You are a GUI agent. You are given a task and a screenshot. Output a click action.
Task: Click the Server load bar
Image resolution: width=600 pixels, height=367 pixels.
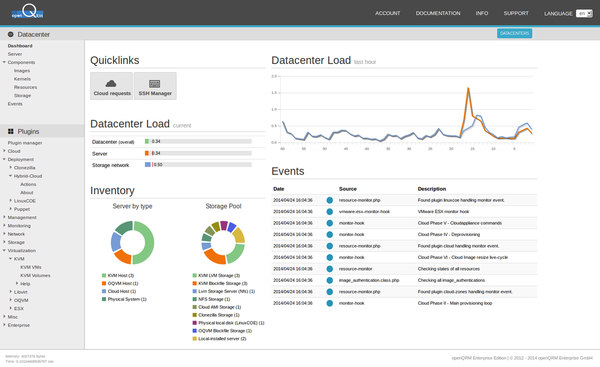(198, 153)
